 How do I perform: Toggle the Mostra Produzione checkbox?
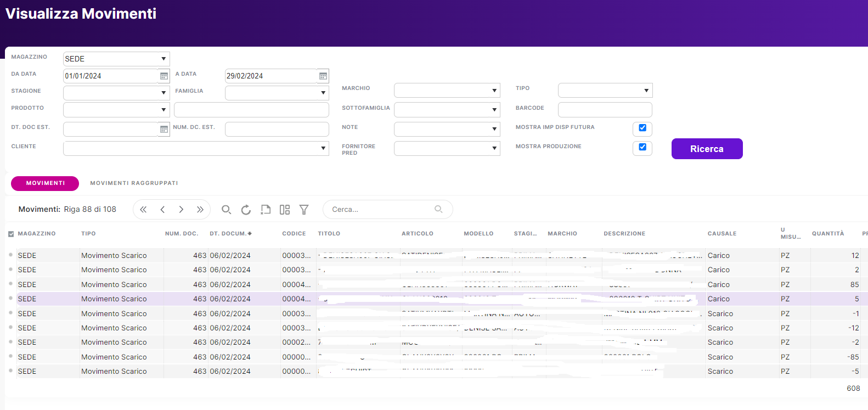[x=642, y=147]
